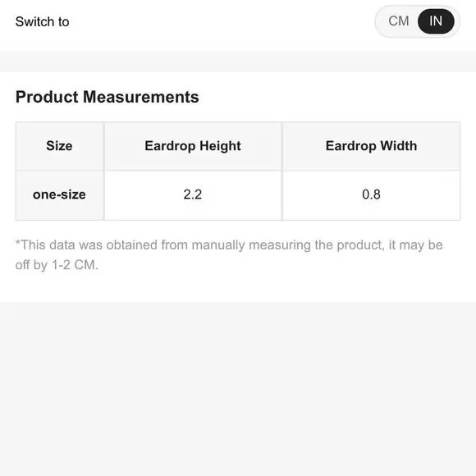Select the Eardrop Width column header
The width and height of the screenshot is (476, 476).
(x=371, y=146)
